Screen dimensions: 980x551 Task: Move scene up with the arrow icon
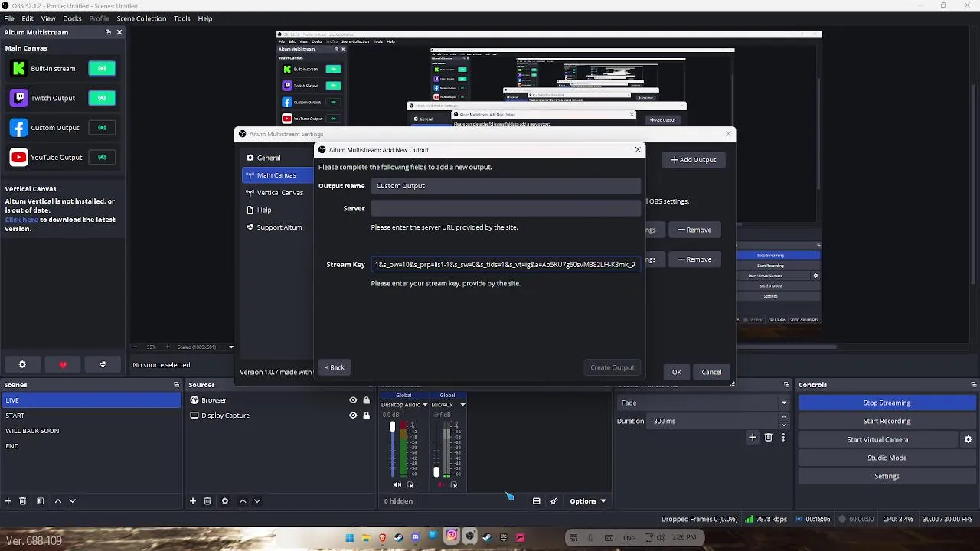pyautogui.click(x=57, y=501)
